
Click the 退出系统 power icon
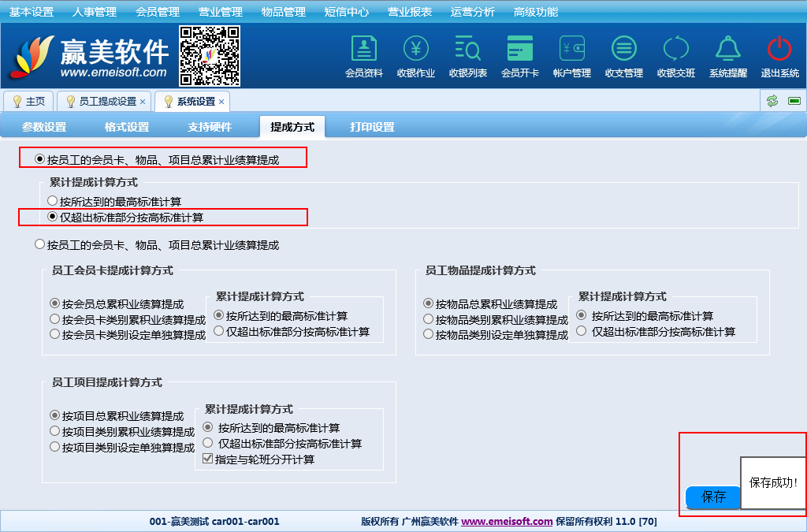pos(779,56)
